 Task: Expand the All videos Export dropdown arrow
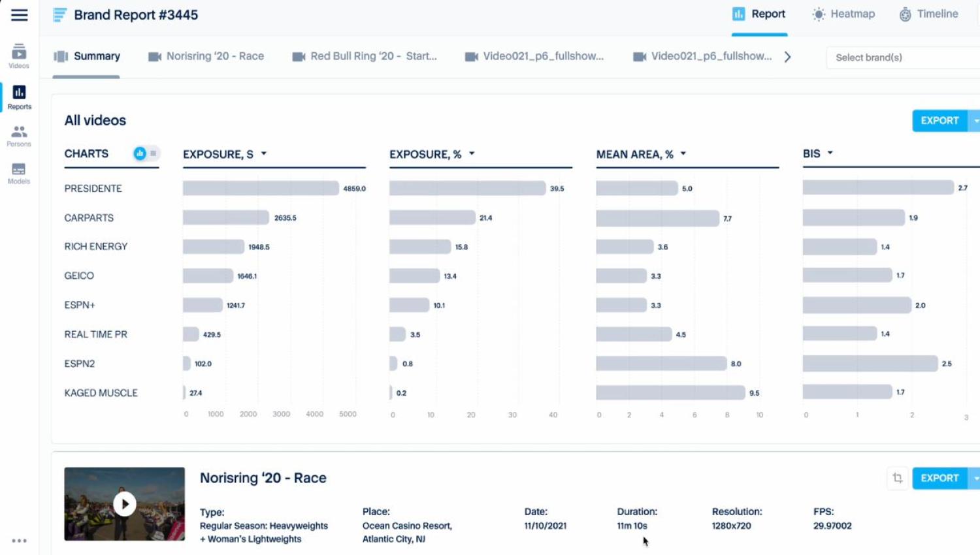[x=975, y=121]
